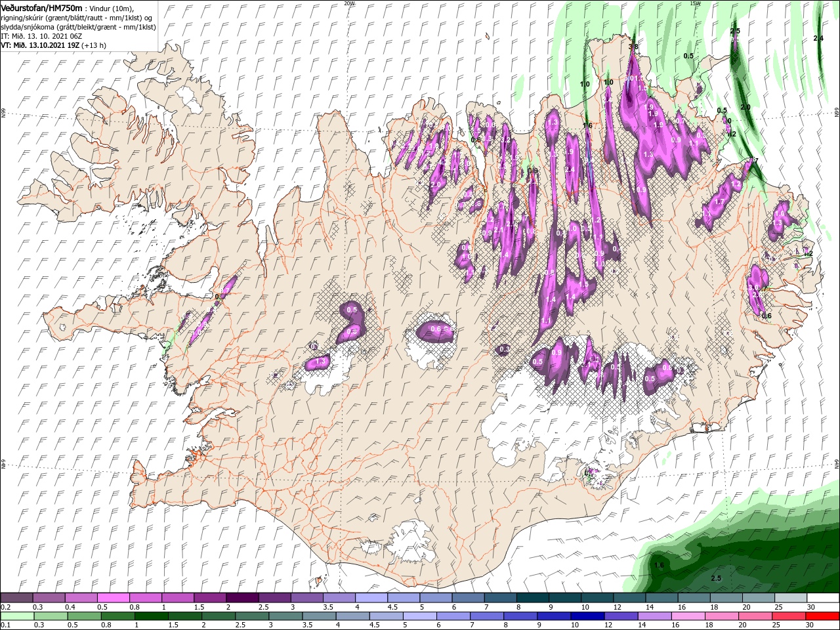This screenshot has width=840, height=630.
Task: Click the snow scale swatch between 0.2 and 0.3
Action: (16, 598)
